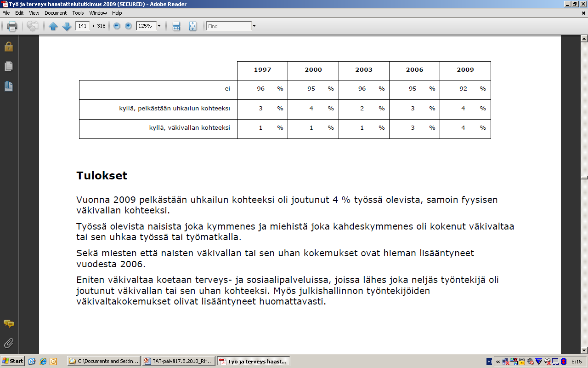
Task: Click the 1997 column header
Action: 262,70
